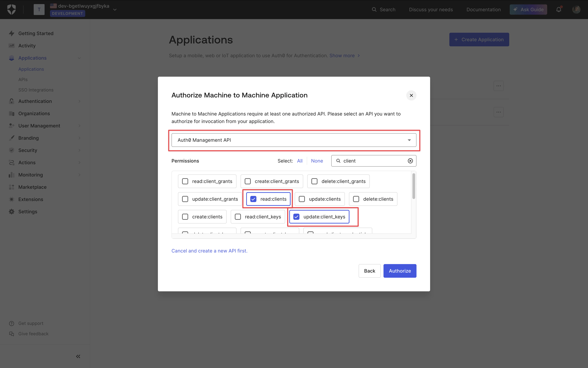Open the tenant avatar T tile
588x368 pixels.
pos(39,10)
